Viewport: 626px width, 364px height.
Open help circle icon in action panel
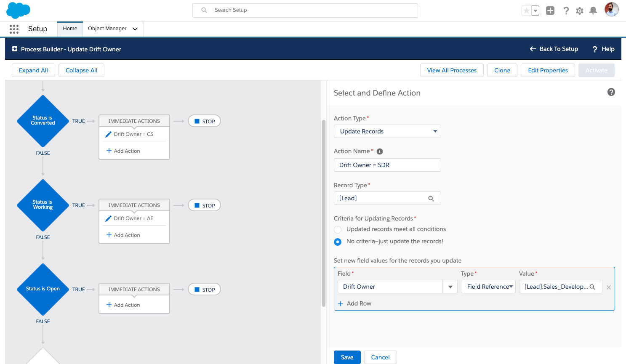[x=611, y=92]
